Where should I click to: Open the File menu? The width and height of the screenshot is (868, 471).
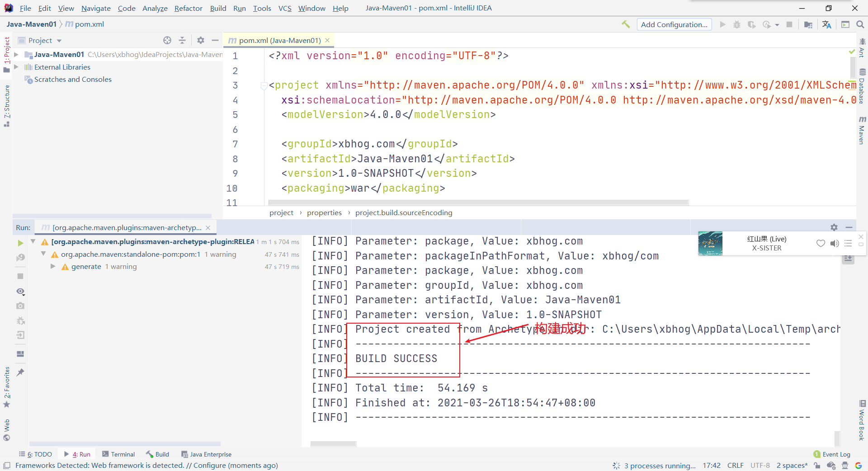pyautogui.click(x=26, y=8)
